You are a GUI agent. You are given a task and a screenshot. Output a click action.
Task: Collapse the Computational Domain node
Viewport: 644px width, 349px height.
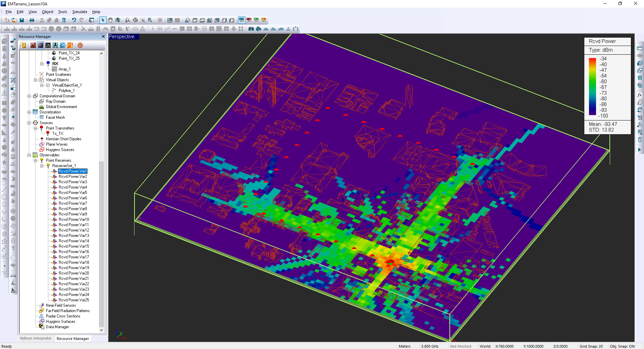29,96
